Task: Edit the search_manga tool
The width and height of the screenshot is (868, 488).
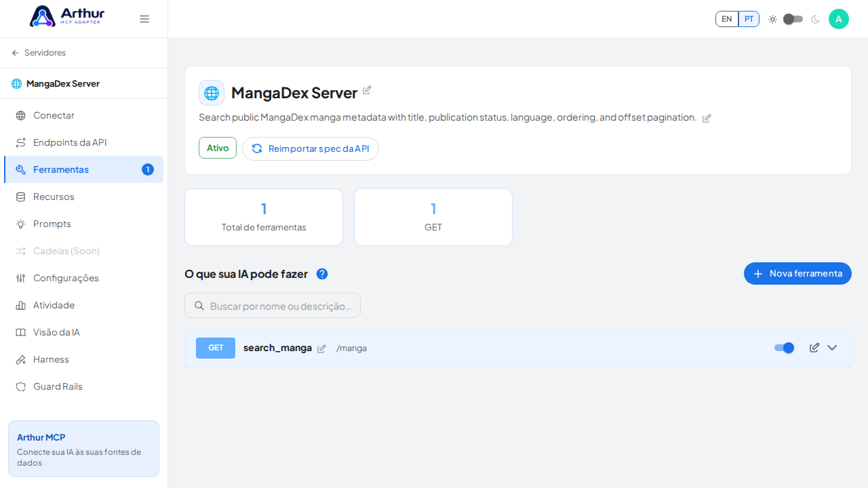Action: pyautogui.click(x=814, y=348)
